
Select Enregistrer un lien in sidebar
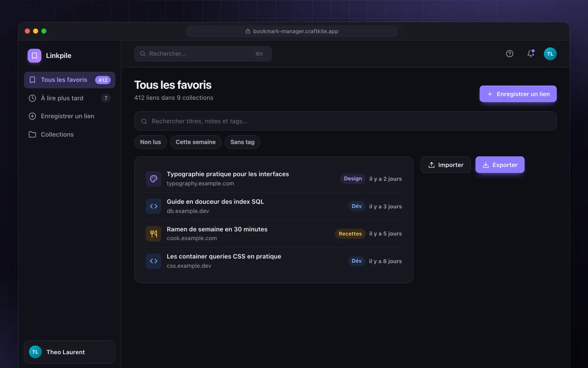[x=69, y=116]
